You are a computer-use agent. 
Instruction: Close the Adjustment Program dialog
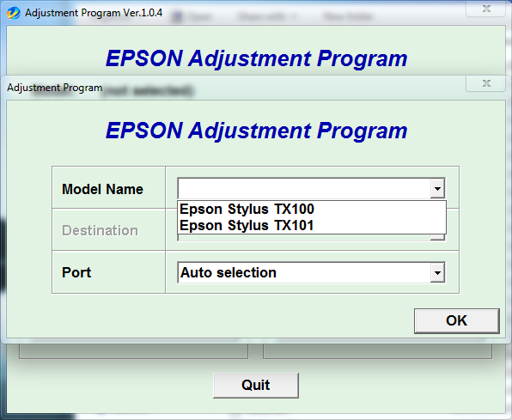point(486,83)
